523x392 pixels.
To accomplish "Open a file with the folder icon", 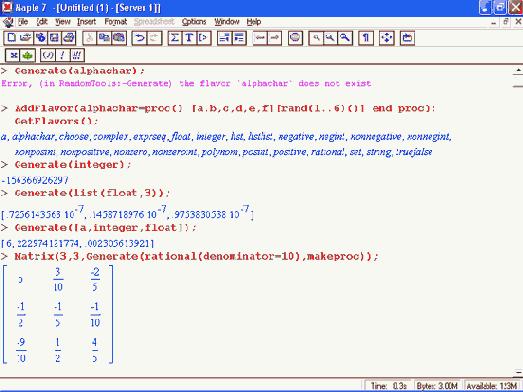I will coord(26,38).
